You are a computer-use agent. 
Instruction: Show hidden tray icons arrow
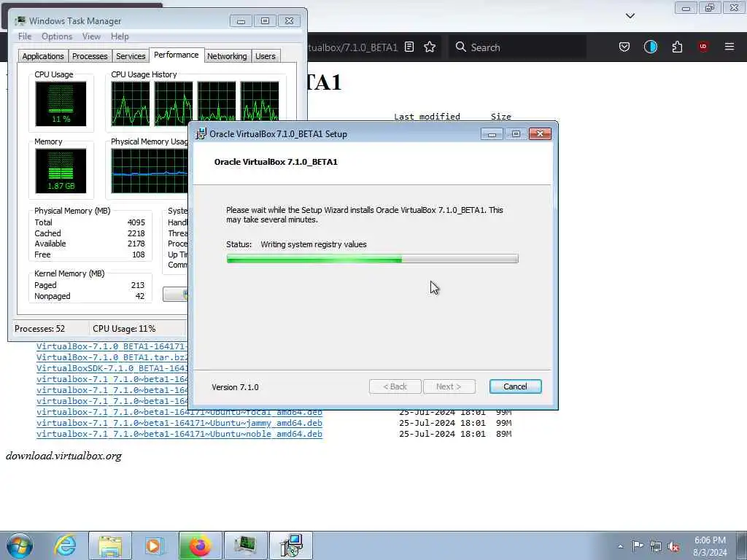tap(620, 546)
